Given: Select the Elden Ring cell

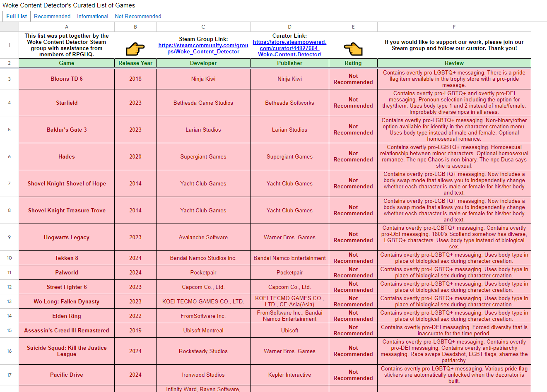Looking at the screenshot, I should click(67, 316).
